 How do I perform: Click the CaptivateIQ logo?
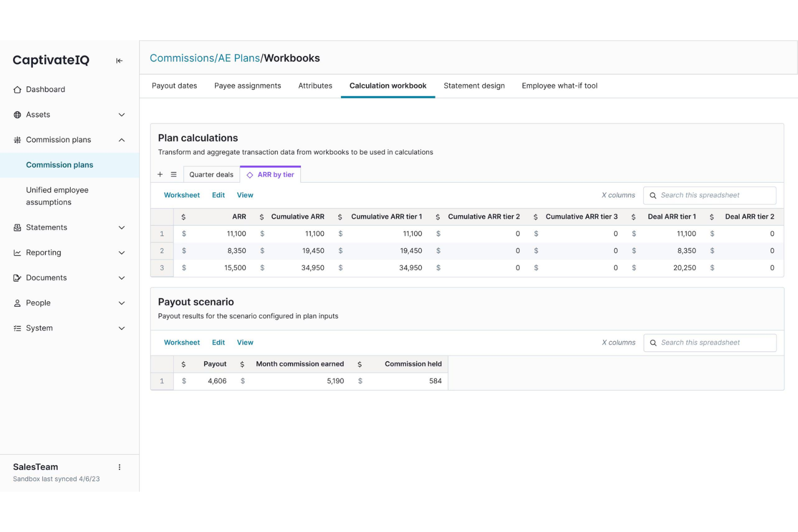(x=51, y=60)
